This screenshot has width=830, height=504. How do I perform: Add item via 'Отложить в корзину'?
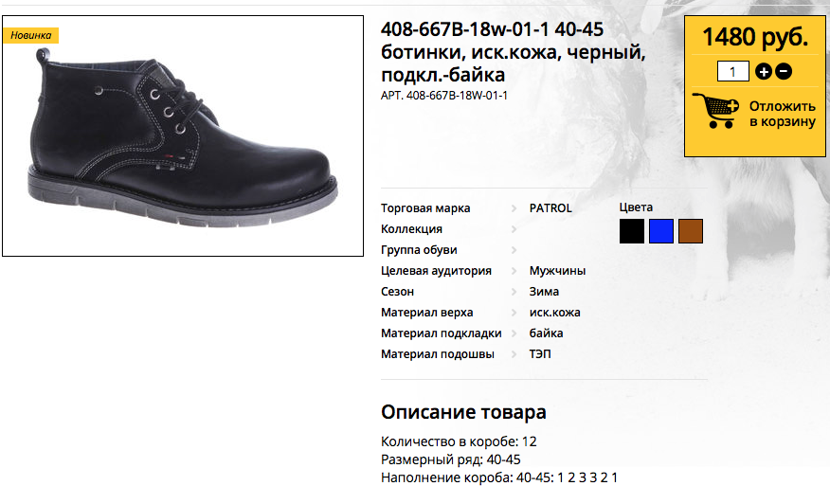coord(783,114)
